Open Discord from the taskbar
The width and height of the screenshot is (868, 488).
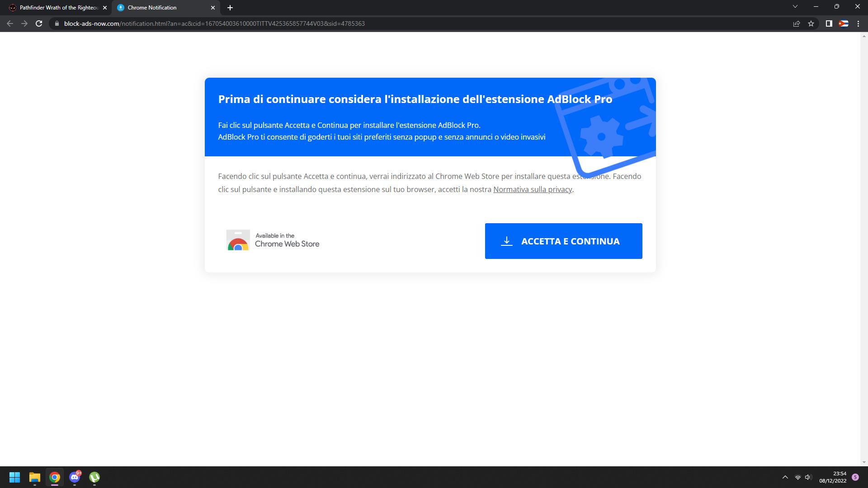tap(75, 477)
